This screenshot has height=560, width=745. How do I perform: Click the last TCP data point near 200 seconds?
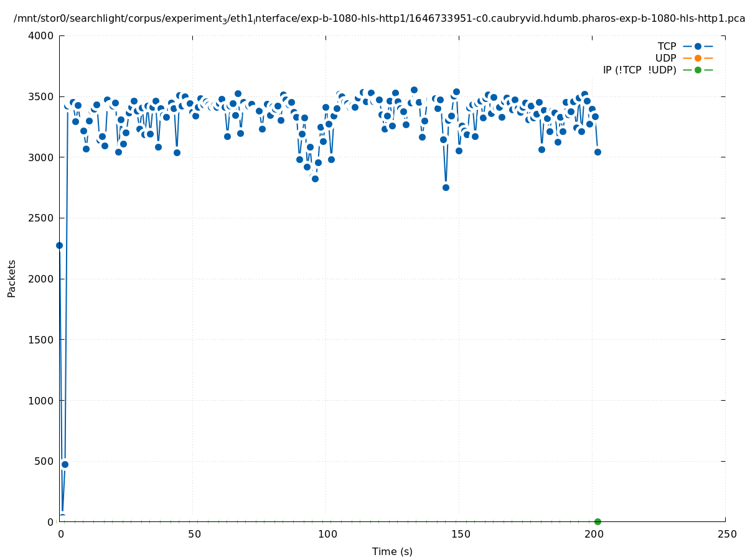point(597,152)
